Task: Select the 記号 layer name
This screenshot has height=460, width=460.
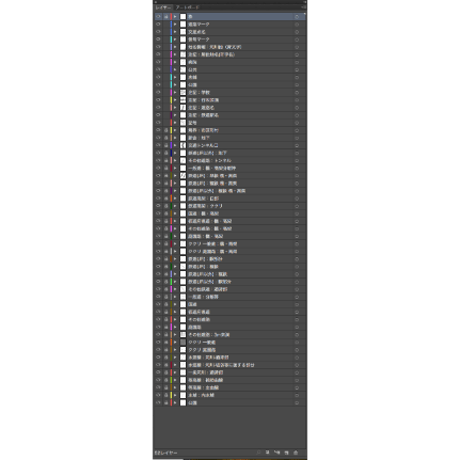Action: pos(192,123)
